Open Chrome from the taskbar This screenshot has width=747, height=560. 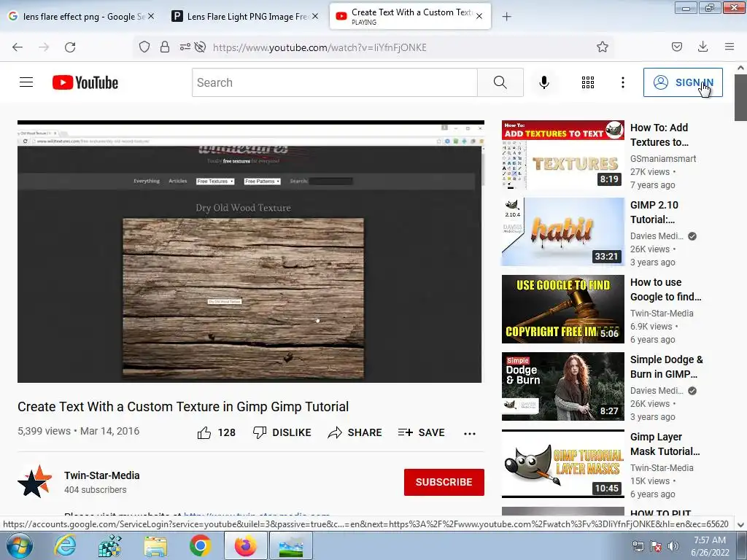point(200,545)
